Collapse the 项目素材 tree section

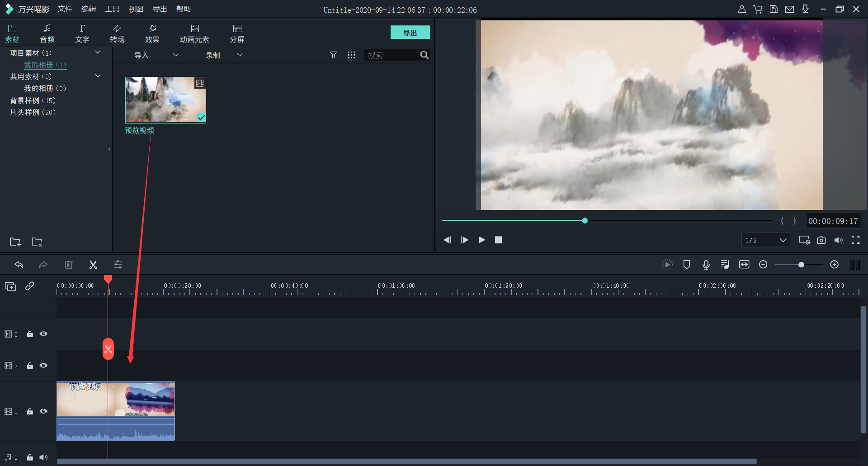click(x=98, y=53)
